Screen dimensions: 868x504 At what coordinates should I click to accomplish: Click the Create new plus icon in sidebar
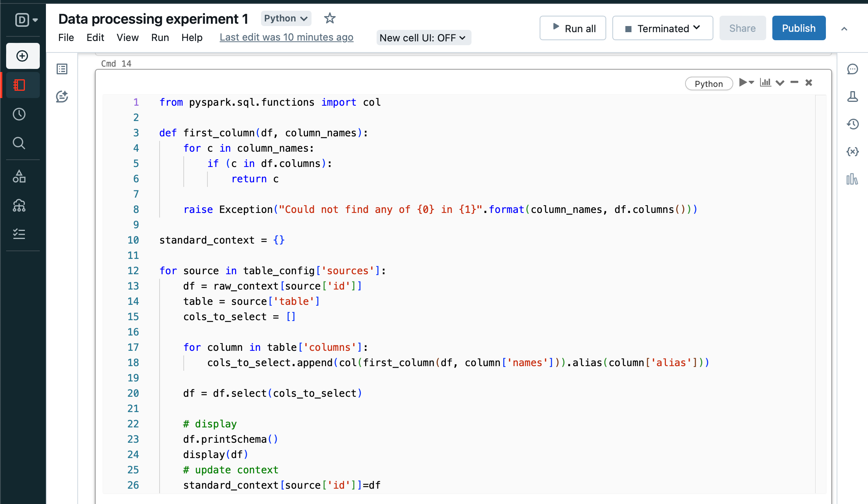click(x=23, y=56)
